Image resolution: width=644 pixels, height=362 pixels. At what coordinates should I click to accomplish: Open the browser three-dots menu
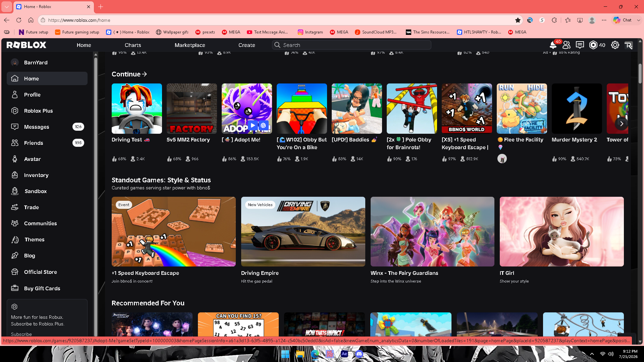coord(604,20)
